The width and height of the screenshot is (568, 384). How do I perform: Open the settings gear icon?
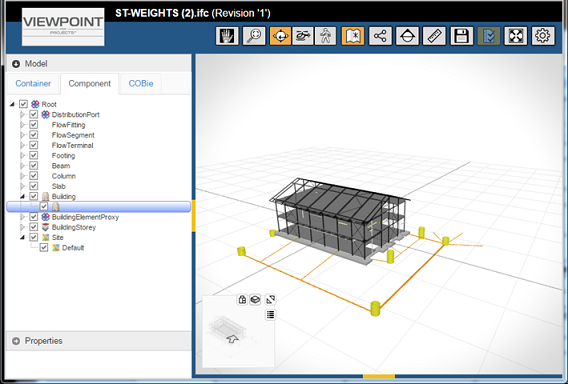tap(543, 36)
